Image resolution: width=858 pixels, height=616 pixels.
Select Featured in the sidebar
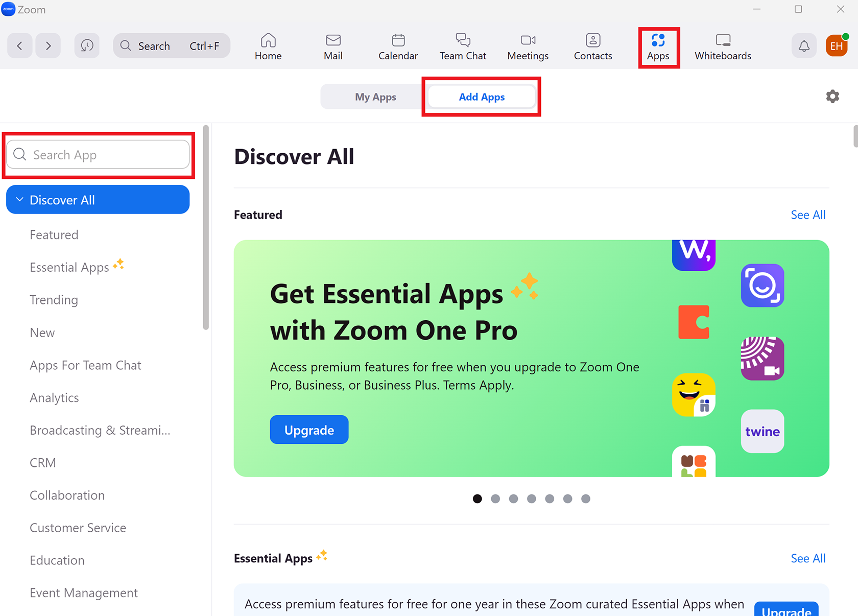54,235
